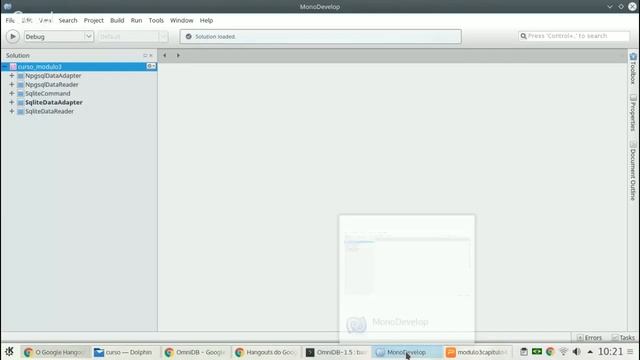Expand the NpgsqlDataAdapter project
Image resolution: width=640 pixels, height=360 pixels.
point(12,76)
